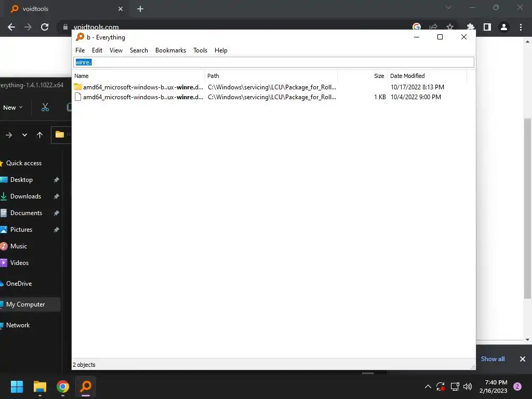Sort results by the Name column header
The image size is (532, 399).
click(138, 76)
